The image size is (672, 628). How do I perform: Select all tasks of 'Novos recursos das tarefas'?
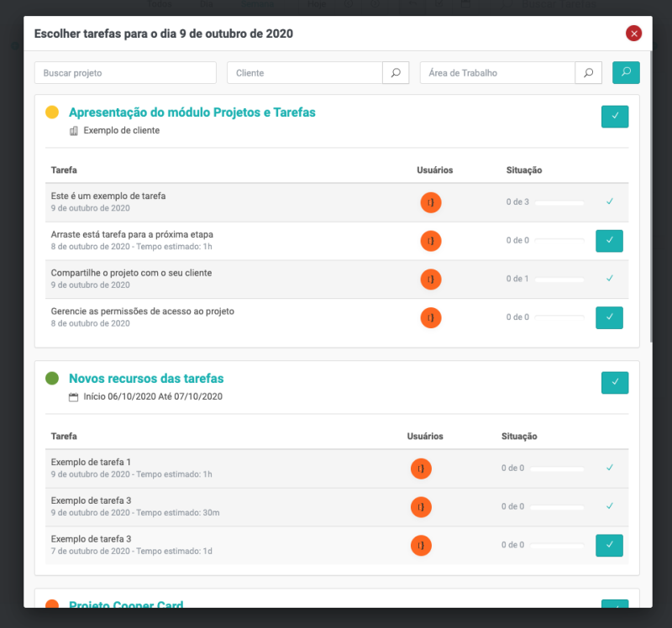[615, 383]
